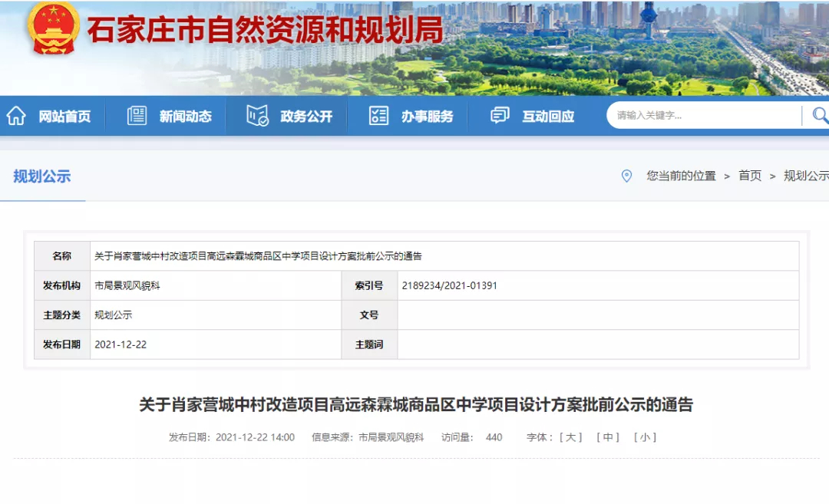The width and height of the screenshot is (829, 504).
Task: Click the location pin icon near 您当前的位置
Action: point(626,176)
